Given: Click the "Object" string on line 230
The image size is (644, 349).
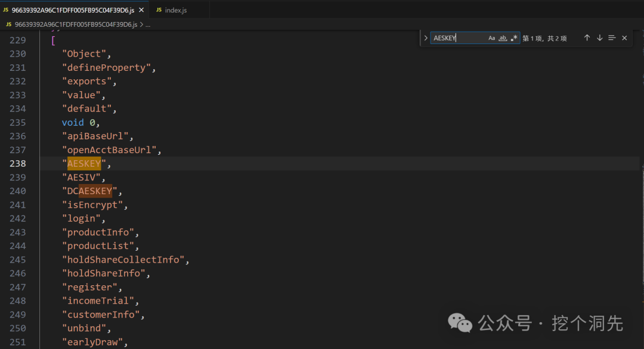Looking at the screenshot, I should [84, 54].
